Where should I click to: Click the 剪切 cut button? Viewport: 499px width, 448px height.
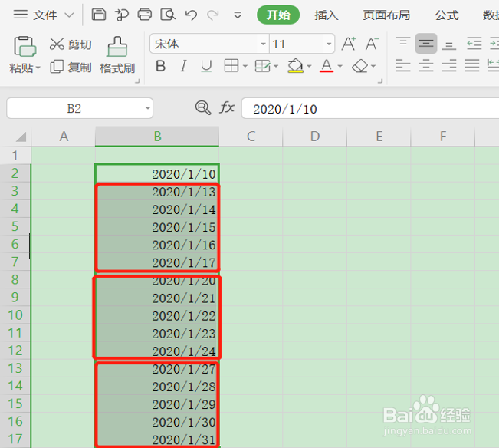[71, 44]
